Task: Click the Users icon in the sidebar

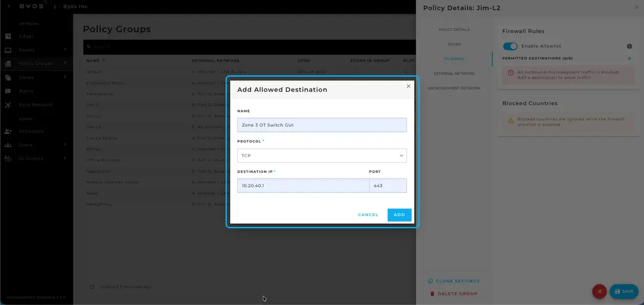Action: coord(8,145)
